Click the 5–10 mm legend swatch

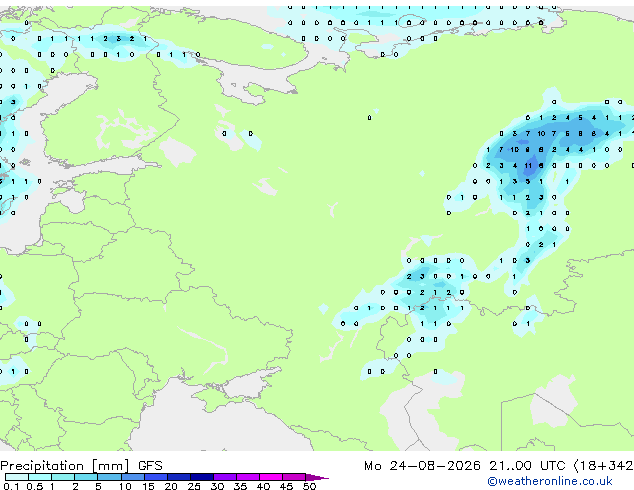pyautogui.click(x=109, y=477)
